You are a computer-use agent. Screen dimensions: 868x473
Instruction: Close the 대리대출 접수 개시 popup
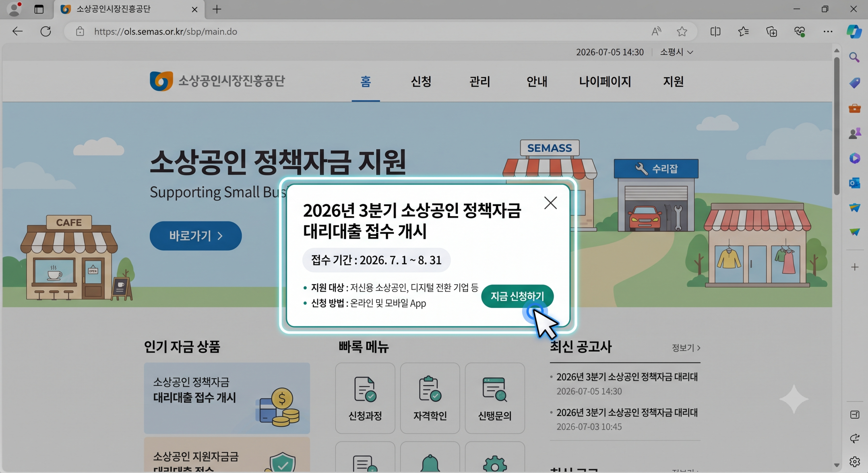(550, 203)
